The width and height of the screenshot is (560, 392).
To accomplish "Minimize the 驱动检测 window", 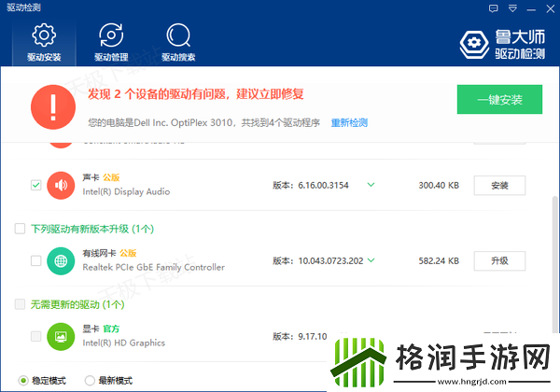I will click(531, 9).
